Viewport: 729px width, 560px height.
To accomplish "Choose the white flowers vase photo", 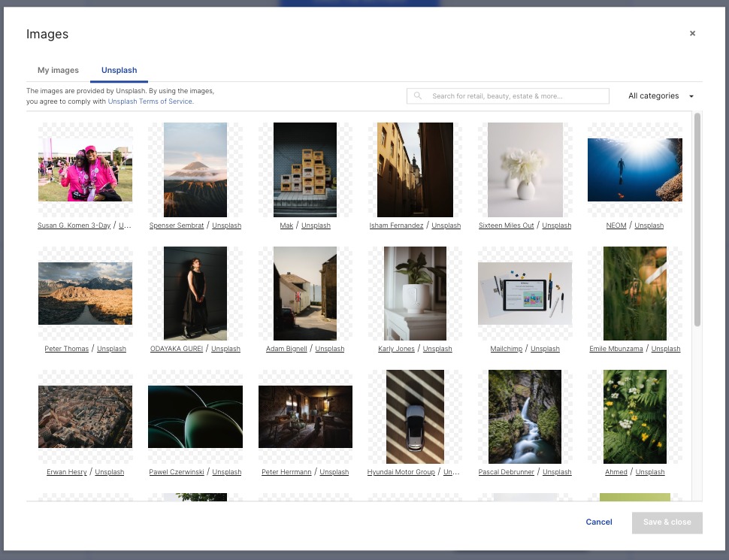I will click(x=525, y=169).
